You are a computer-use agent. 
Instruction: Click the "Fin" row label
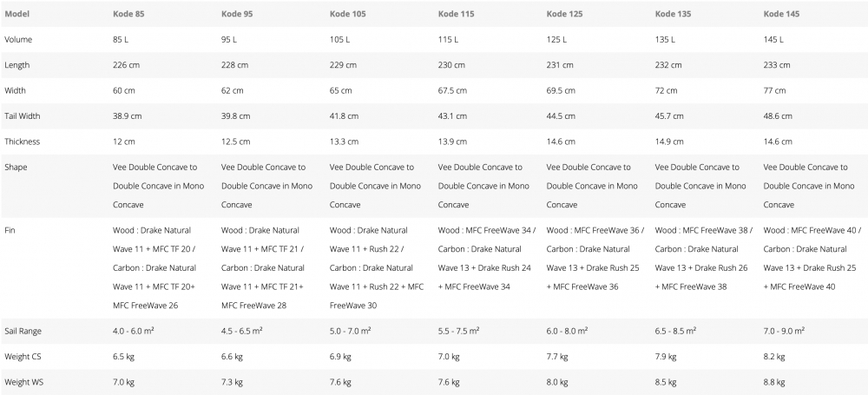click(10, 230)
